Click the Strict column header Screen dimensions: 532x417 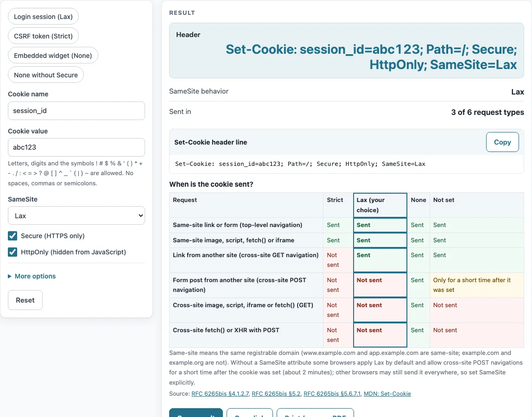[338, 205]
